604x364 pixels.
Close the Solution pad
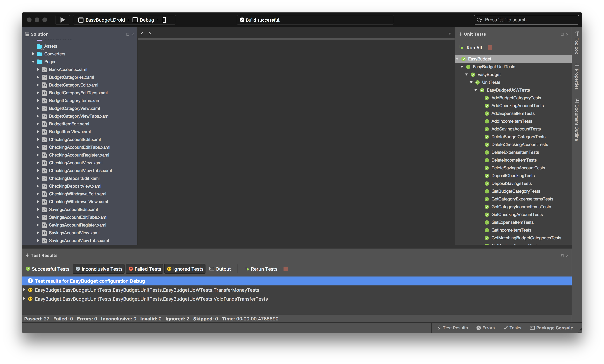[133, 35]
